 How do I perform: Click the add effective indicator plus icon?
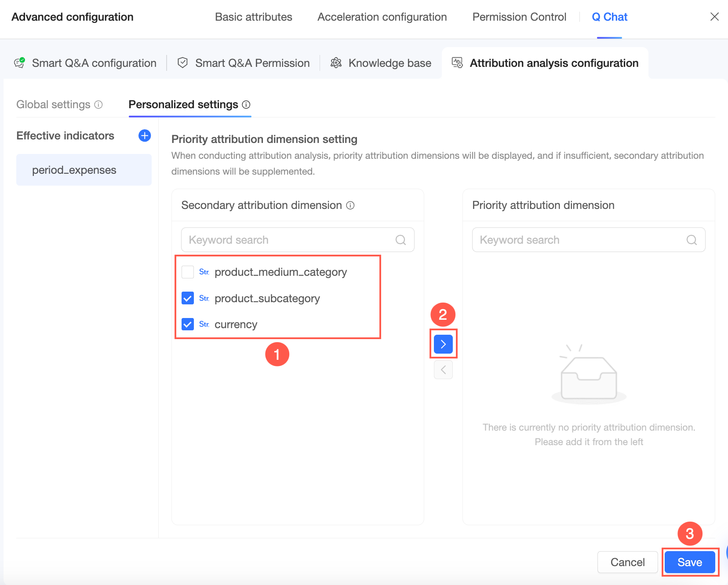point(145,135)
